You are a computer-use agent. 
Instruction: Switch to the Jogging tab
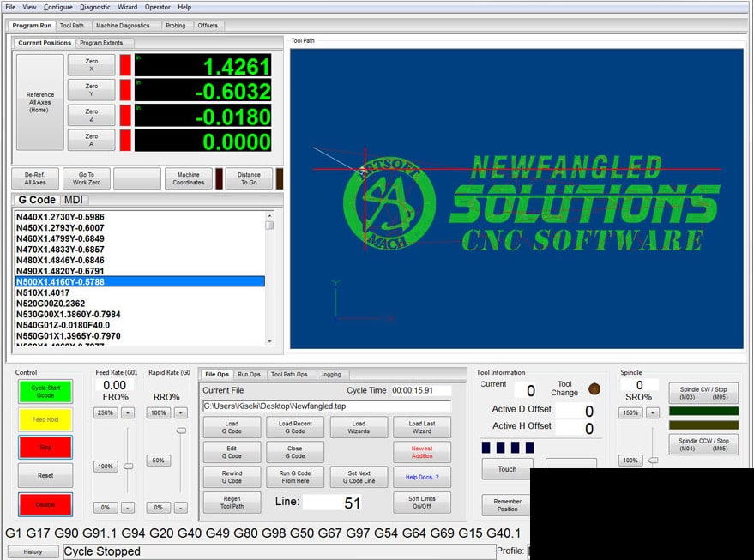(x=331, y=375)
